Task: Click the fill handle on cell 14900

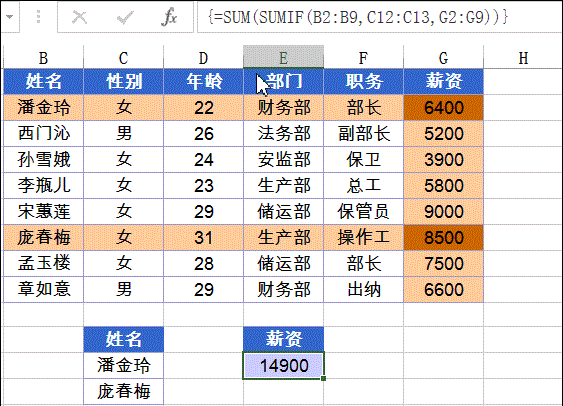Action: (324, 378)
